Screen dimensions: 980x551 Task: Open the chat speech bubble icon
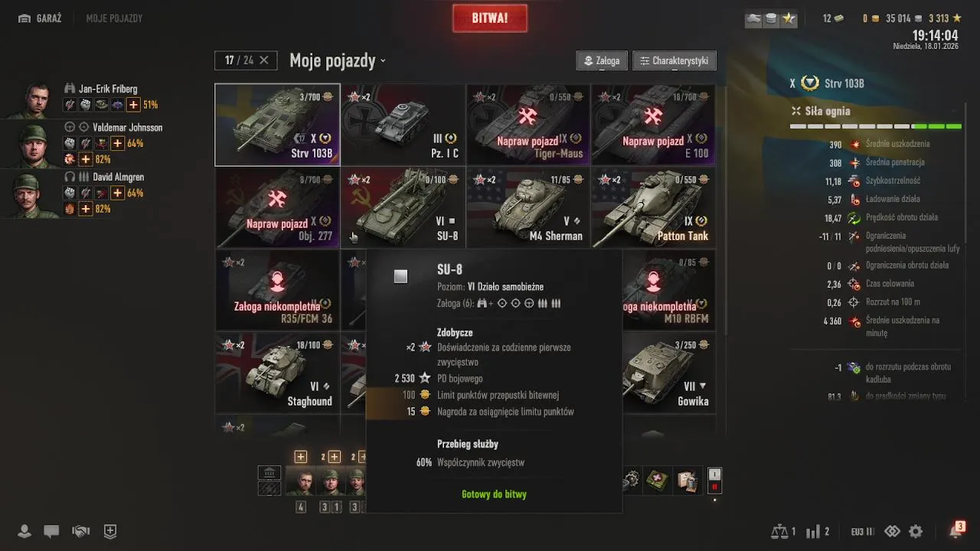tap(51, 531)
